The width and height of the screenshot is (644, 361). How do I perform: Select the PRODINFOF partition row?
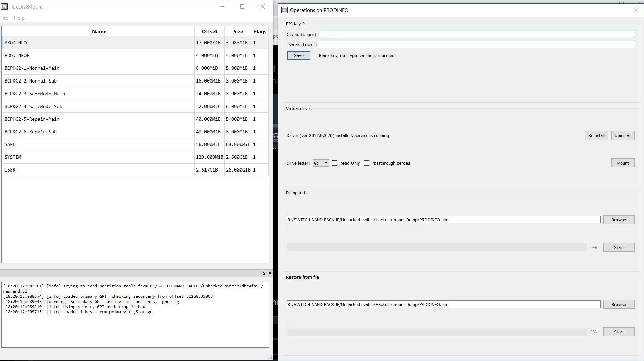(x=136, y=55)
